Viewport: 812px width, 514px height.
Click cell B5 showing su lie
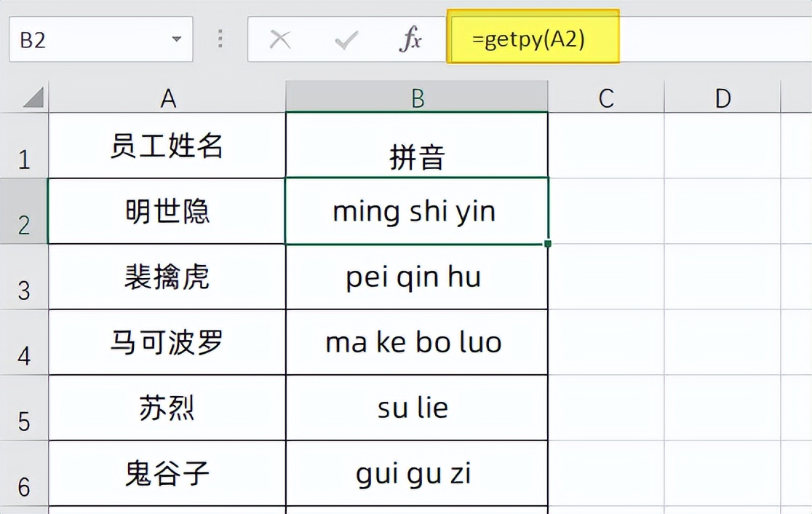click(x=417, y=408)
